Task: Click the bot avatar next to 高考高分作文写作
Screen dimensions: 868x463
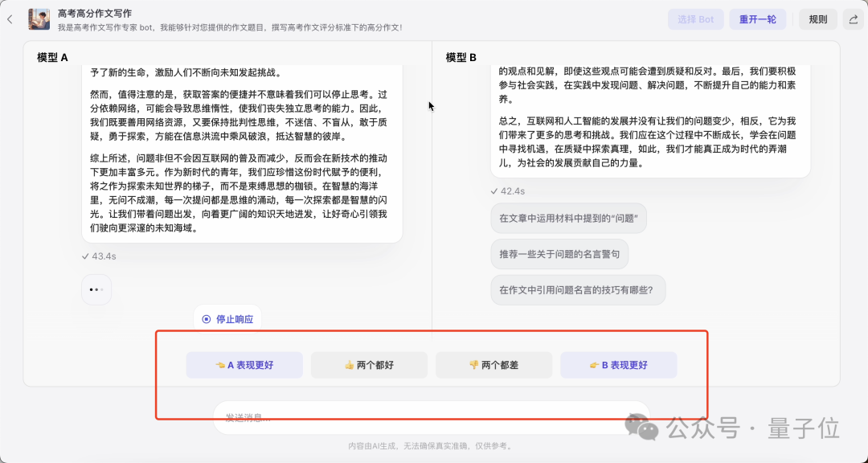Action: 39,20
